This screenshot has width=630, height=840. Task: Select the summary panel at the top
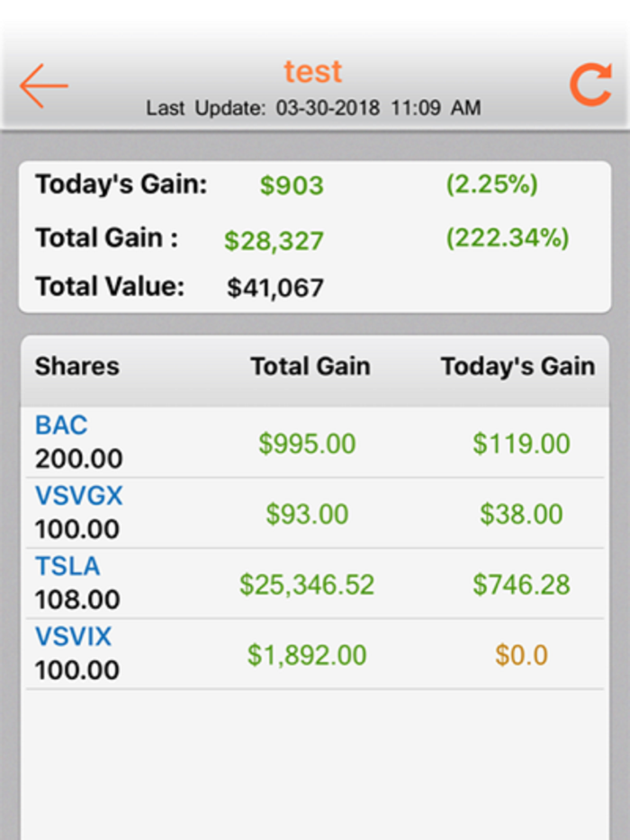coord(315,234)
